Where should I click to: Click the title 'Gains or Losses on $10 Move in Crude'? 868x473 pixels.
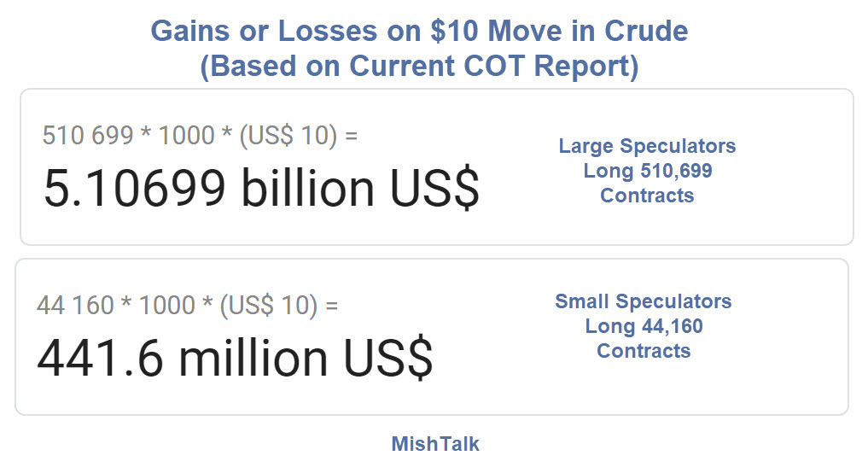(x=419, y=32)
